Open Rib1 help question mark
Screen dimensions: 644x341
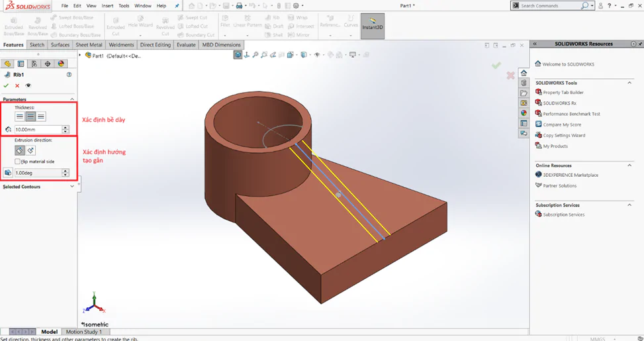pyautogui.click(x=69, y=75)
